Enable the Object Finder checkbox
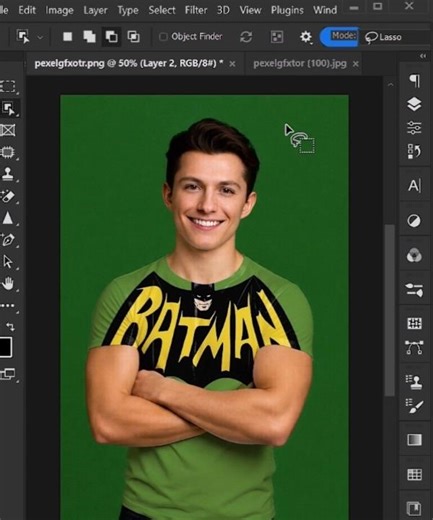The image size is (433, 520). click(x=163, y=36)
